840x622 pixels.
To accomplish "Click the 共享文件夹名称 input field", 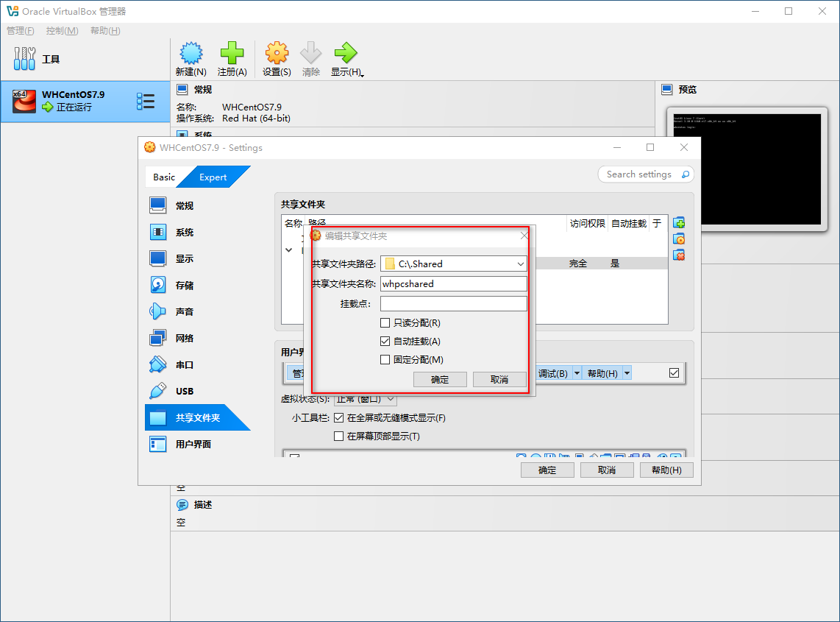I will (454, 283).
